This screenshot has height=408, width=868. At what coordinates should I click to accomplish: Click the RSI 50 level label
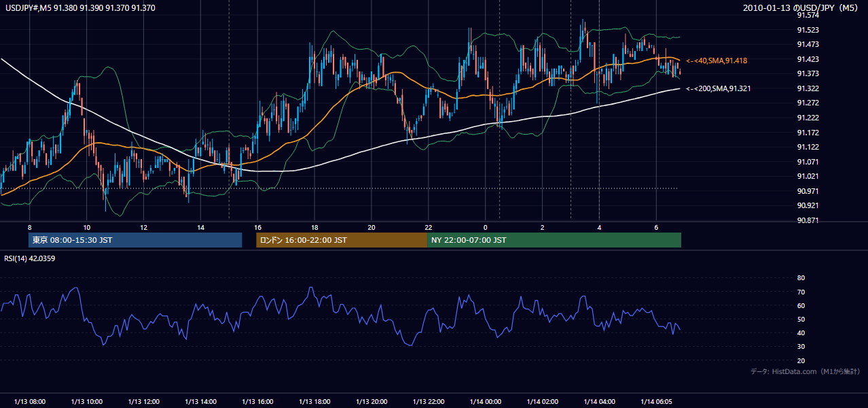click(x=801, y=319)
